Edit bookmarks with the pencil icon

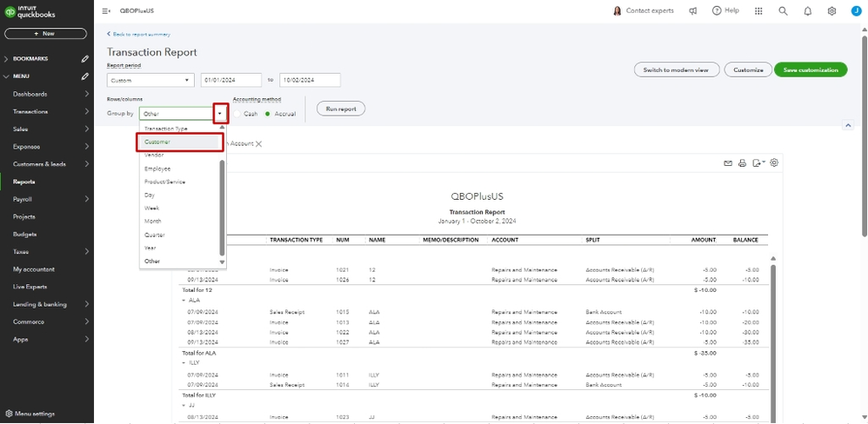(x=84, y=58)
